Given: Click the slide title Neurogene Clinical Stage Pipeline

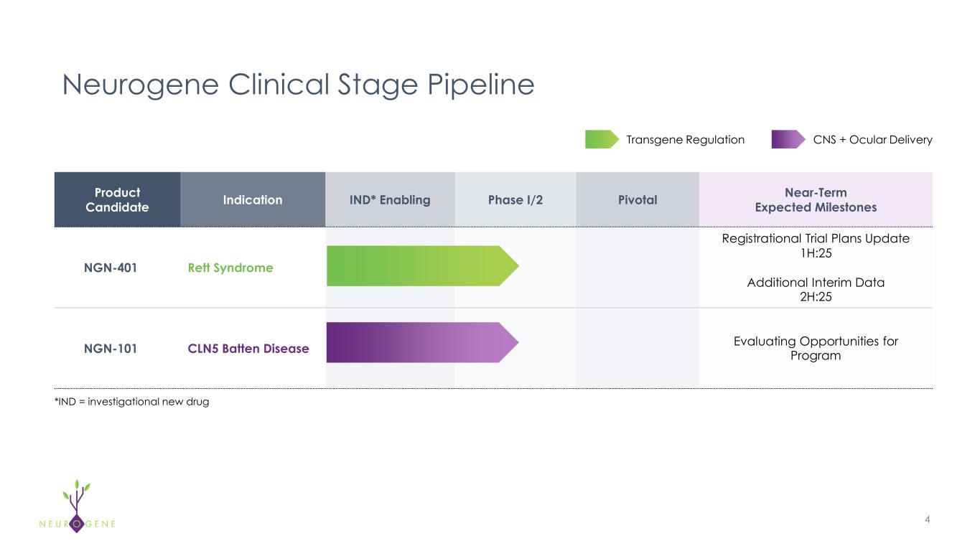Looking at the screenshot, I should [x=298, y=85].
